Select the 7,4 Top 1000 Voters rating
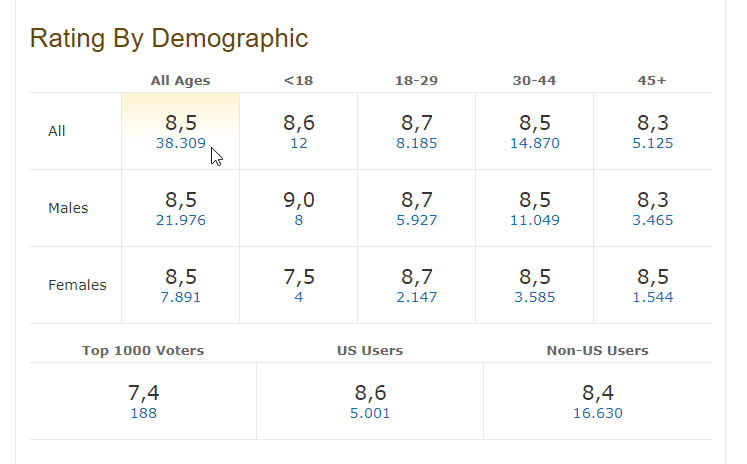The image size is (747, 464). click(143, 393)
